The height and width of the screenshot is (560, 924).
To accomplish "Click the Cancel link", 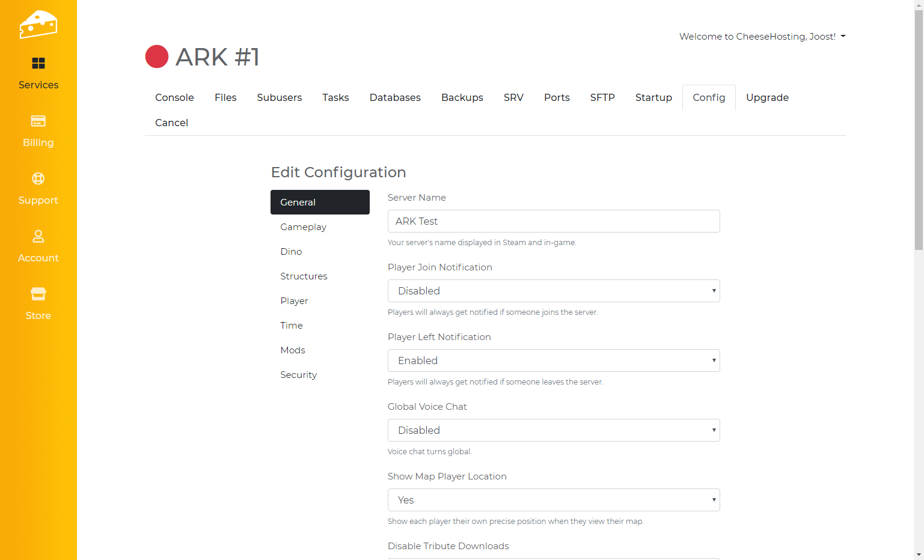I will [x=171, y=123].
